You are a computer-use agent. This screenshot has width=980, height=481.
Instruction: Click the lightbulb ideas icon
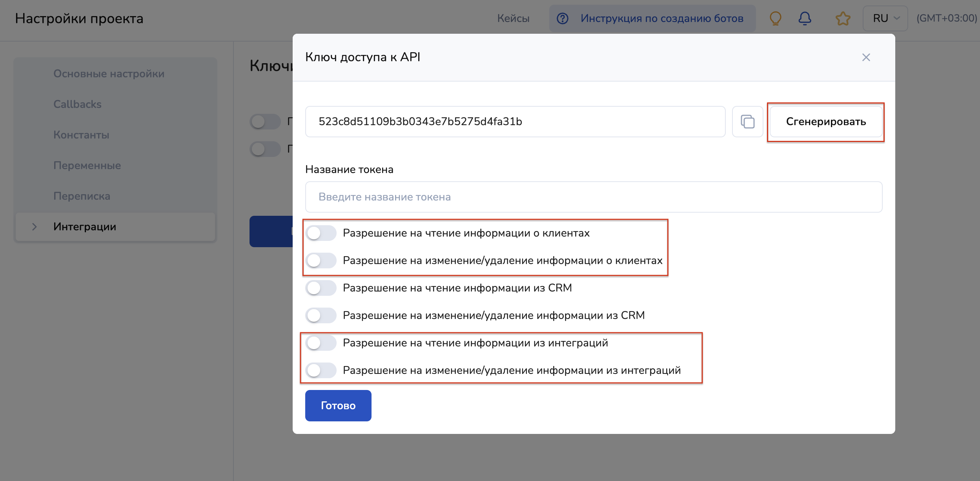tap(775, 18)
